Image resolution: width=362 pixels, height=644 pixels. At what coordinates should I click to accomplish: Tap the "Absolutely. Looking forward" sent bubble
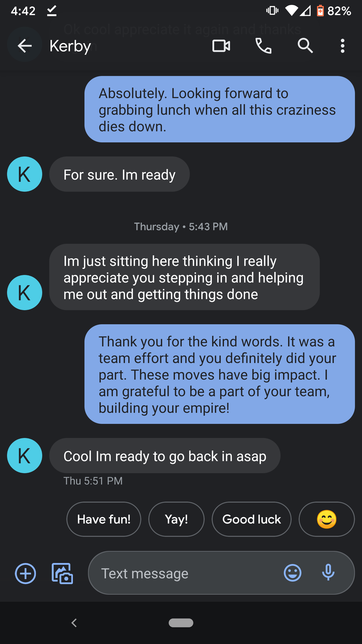pos(219,109)
